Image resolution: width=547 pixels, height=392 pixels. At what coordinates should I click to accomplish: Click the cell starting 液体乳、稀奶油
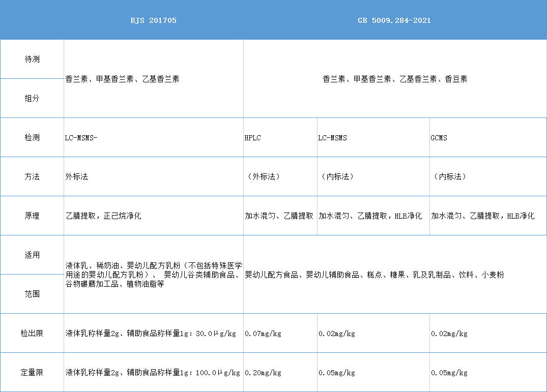[x=154, y=275]
